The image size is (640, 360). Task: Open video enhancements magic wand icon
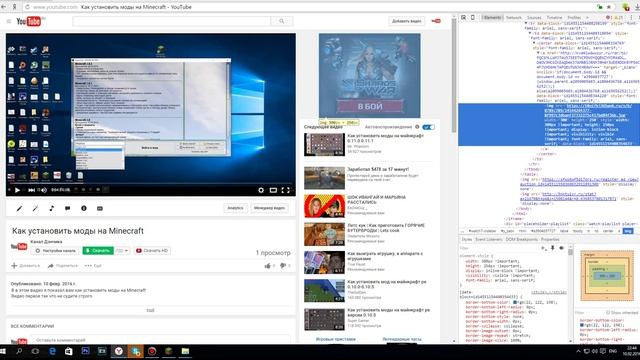(x=36, y=208)
